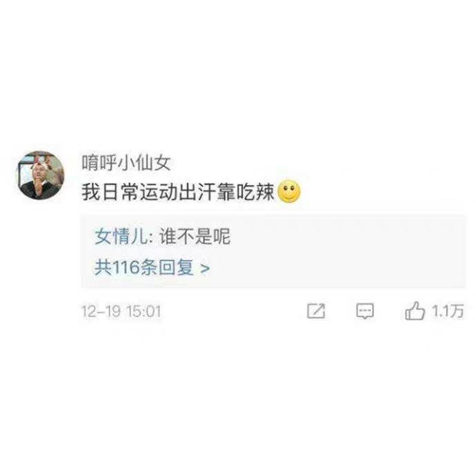Tap the repost share icon
Viewport: 476px width, 476px height.
316,311
